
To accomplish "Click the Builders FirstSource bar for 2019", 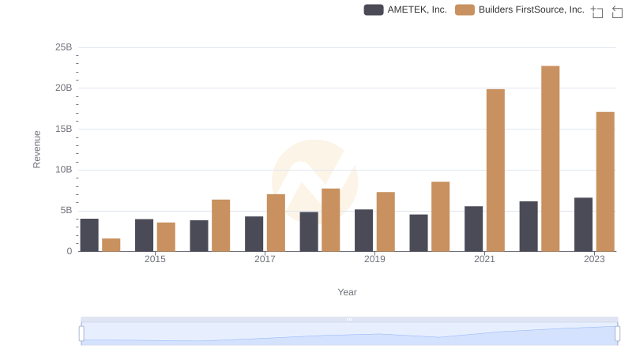I will coord(386,222).
